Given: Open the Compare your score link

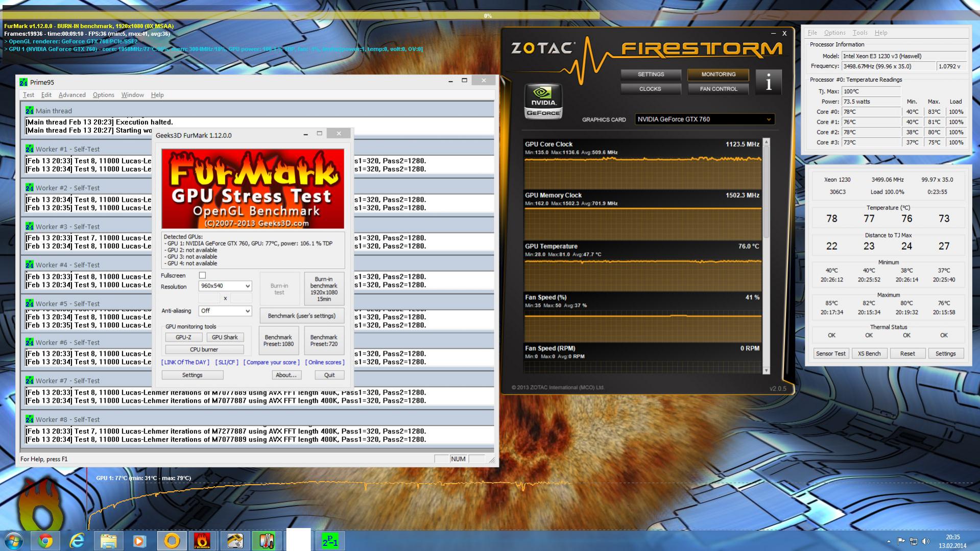Looking at the screenshot, I should pos(271,362).
